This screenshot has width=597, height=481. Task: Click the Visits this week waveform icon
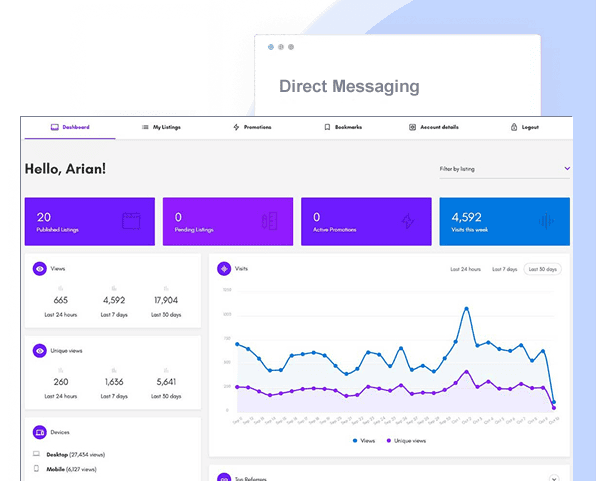(x=546, y=221)
